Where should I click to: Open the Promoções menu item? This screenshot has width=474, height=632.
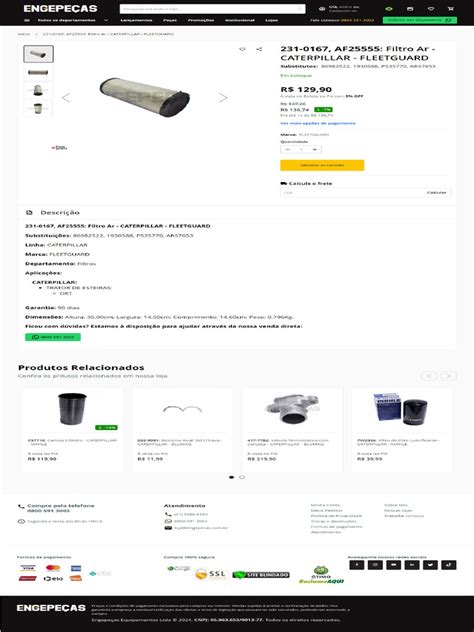[201, 20]
